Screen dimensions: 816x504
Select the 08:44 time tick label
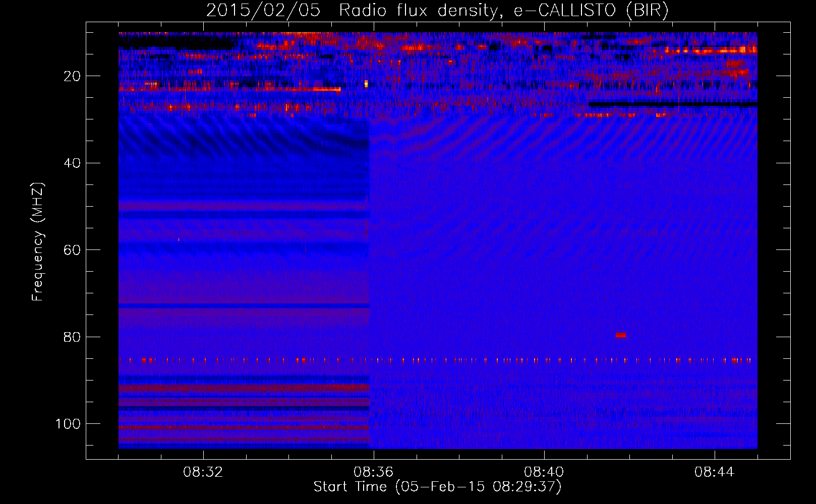tap(715, 472)
